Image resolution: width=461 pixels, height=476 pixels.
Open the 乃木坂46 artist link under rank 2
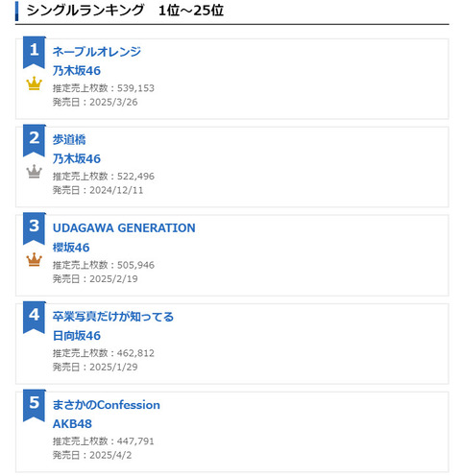[77, 159]
